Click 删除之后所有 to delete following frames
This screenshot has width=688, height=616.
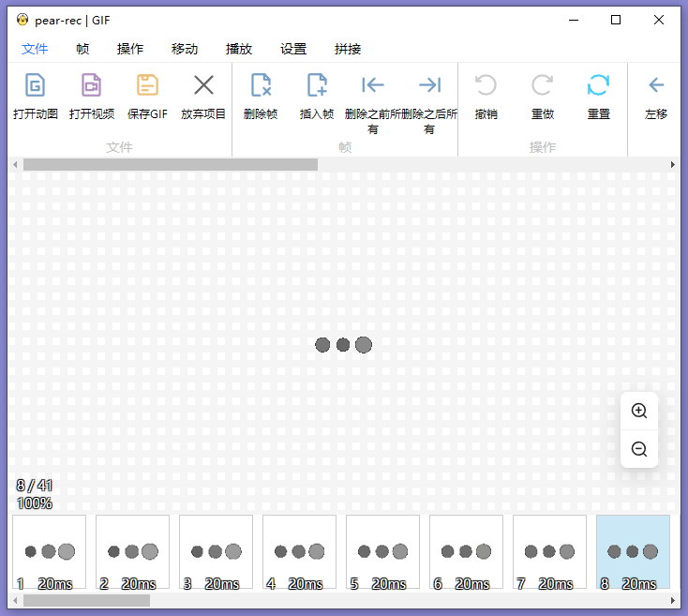point(429,103)
